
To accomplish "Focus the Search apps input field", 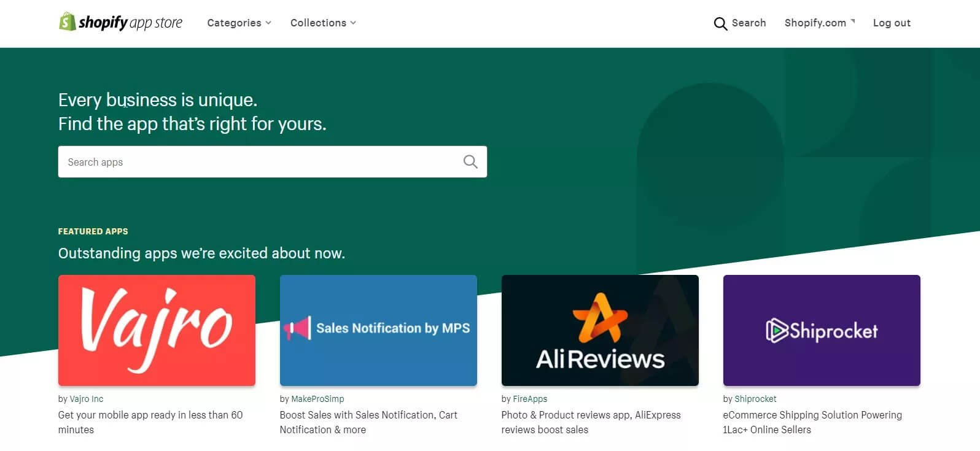I will pyautogui.click(x=273, y=162).
